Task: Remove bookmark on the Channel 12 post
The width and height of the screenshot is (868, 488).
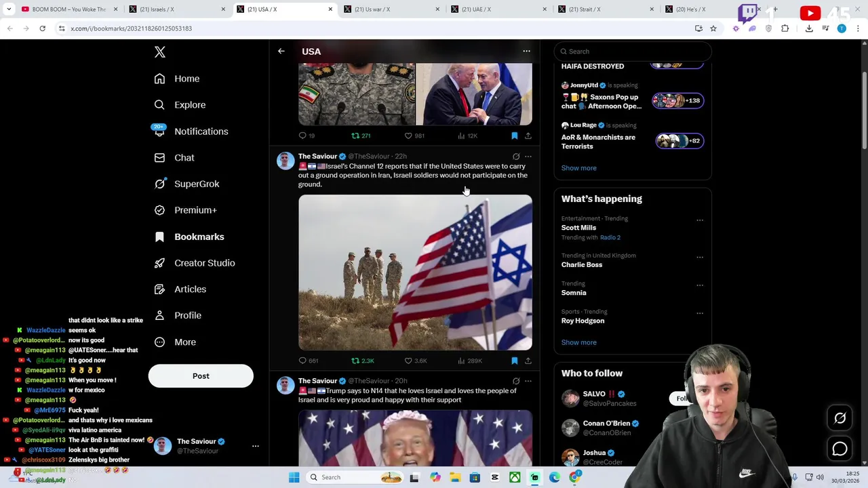Action: [x=514, y=361]
